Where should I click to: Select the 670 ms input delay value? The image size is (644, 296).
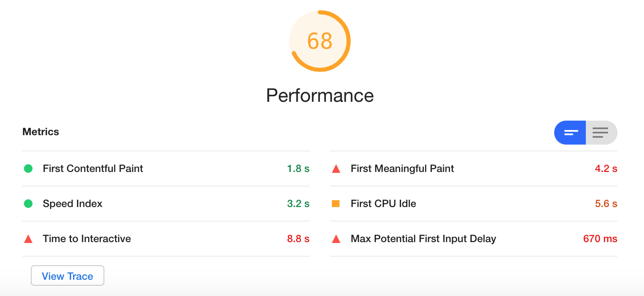point(600,239)
